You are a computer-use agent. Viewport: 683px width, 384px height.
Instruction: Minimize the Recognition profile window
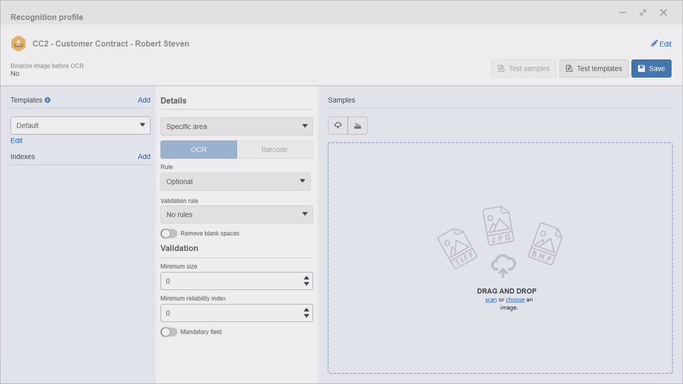[x=622, y=13]
